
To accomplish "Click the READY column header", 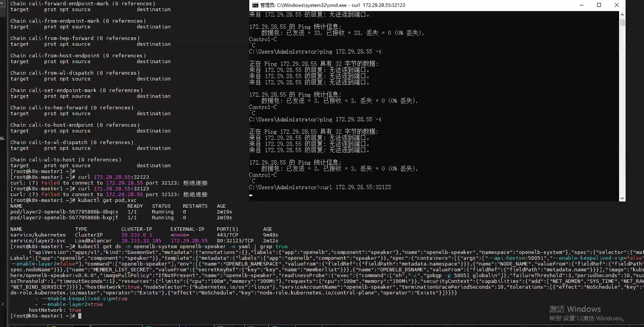I will pyautogui.click(x=135, y=206).
